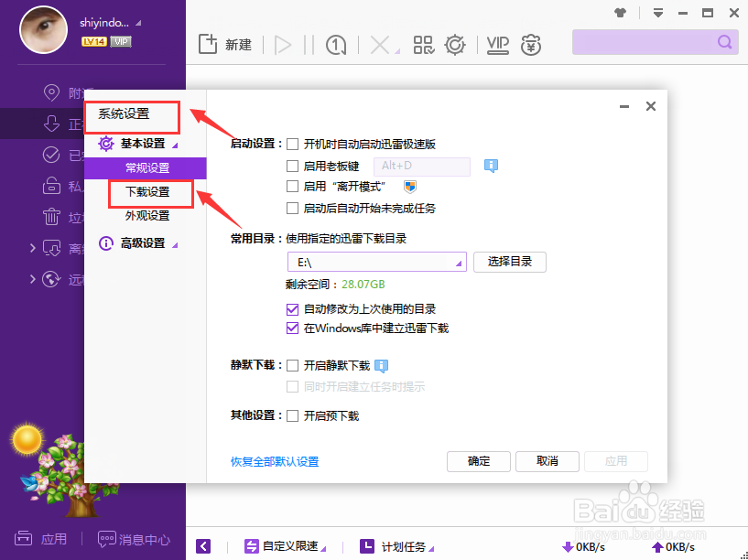Open settings via the toolbar gear icon

(x=455, y=45)
